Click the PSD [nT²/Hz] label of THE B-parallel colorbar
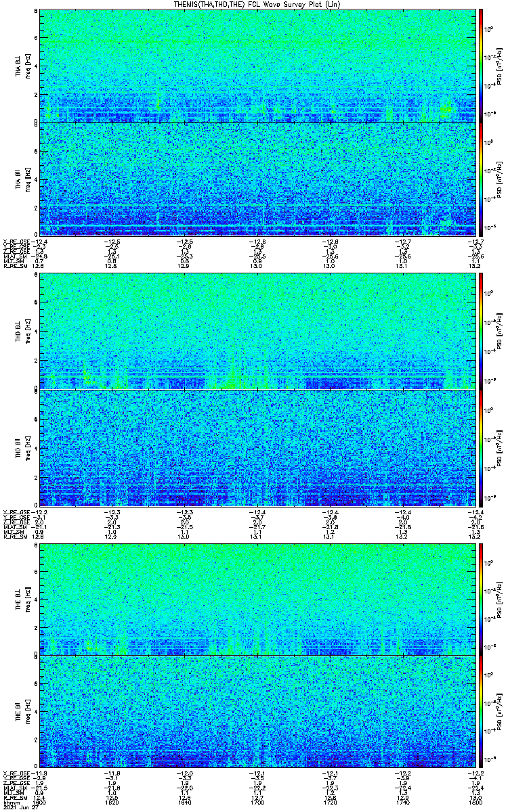Image resolution: width=508 pixels, height=812 pixels. [x=499, y=711]
